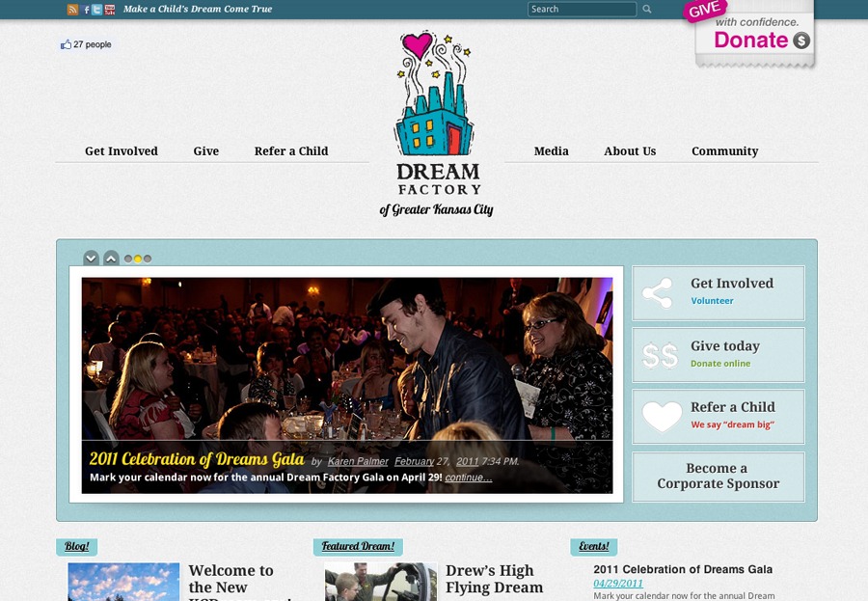Click the dollar signs icon in Give today box
868x601 pixels.
(x=660, y=355)
